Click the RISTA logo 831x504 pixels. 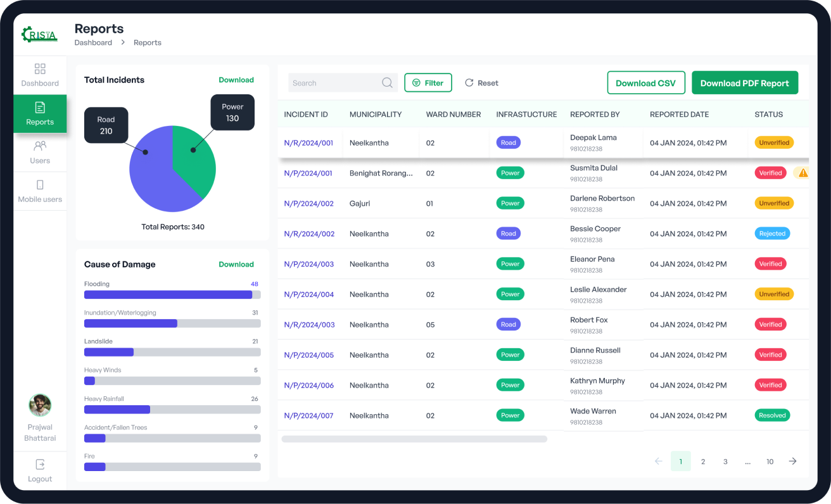[x=39, y=35]
